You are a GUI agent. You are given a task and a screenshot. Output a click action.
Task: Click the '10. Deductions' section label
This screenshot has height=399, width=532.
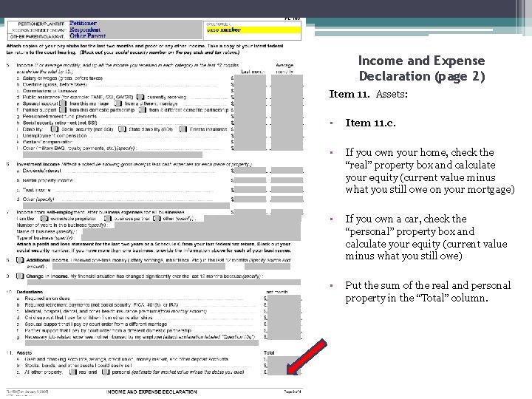[25, 292]
